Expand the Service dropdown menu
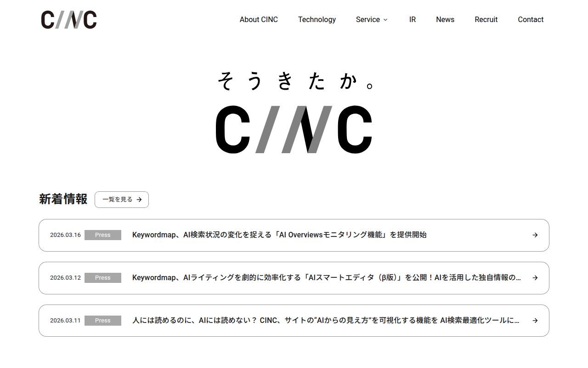The width and height of the screenshot is (588, 368). click(372, 19)
